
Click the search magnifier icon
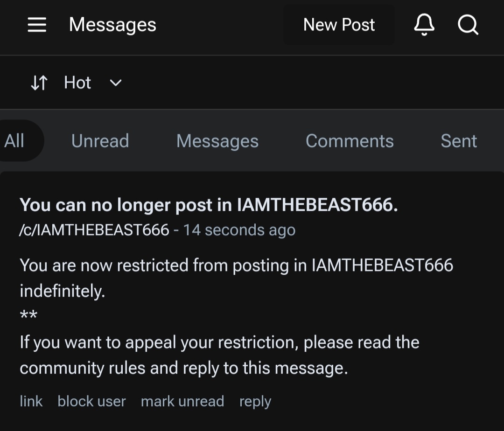click(x=468, y=25)
